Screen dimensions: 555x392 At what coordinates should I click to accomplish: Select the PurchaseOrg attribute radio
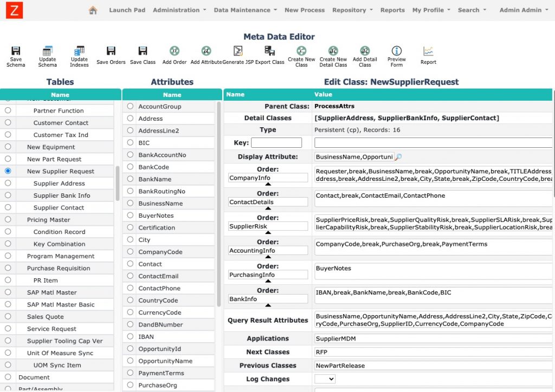pyautogui.click(x=130, y=384)
